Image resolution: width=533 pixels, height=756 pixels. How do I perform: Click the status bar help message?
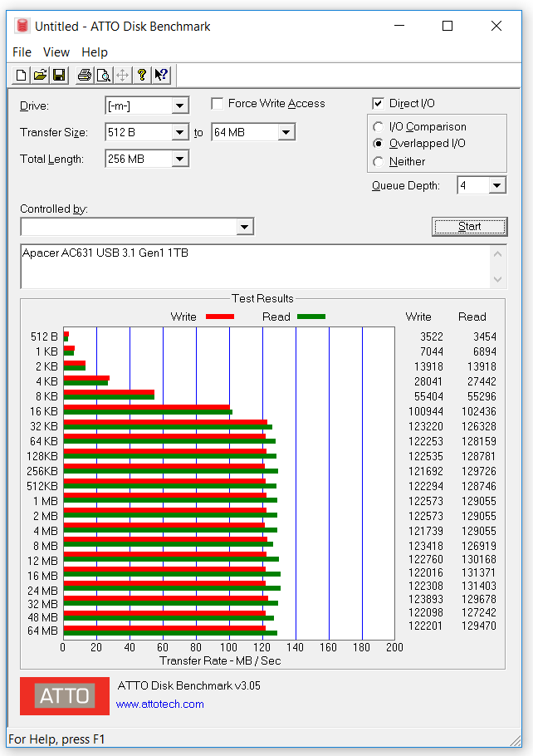tap(56, 739)
